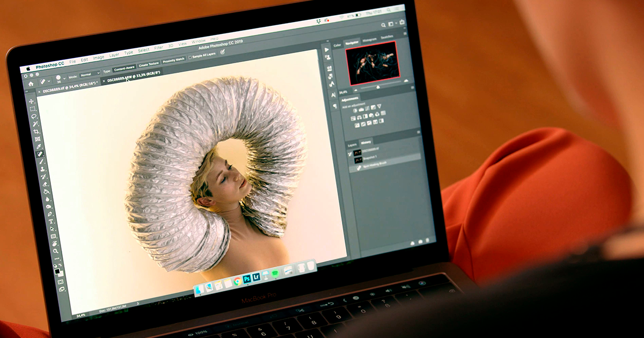644x338 pixels.
Task: Open the Apple menu
Action: (28, 68)
